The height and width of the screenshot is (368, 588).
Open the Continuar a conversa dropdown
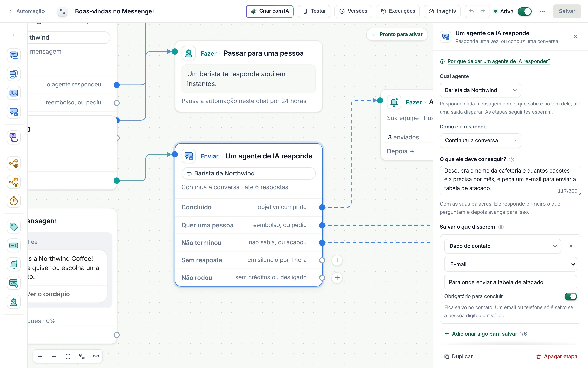[480, 140]
